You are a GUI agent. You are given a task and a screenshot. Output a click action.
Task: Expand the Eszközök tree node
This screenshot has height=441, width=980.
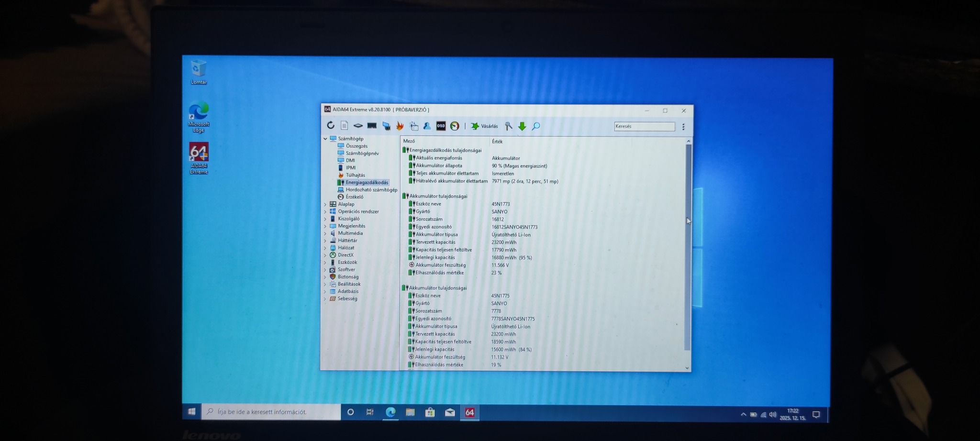tap(325, 262)
